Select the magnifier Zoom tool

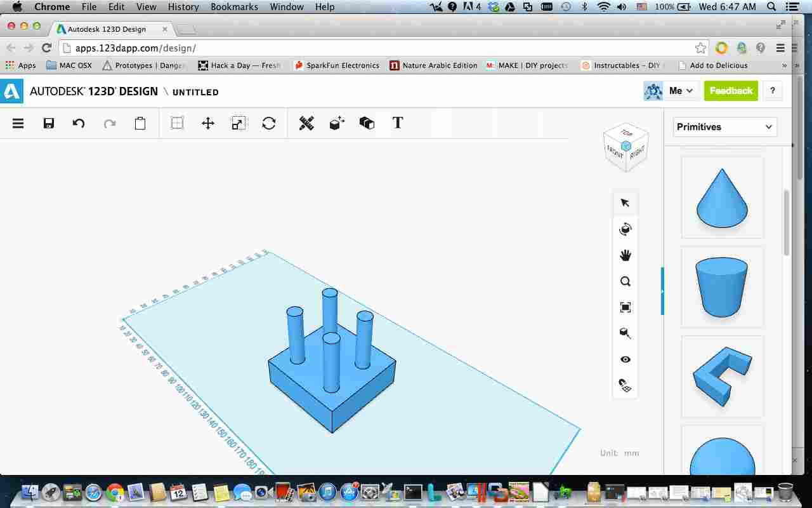[x=625, y=281]
